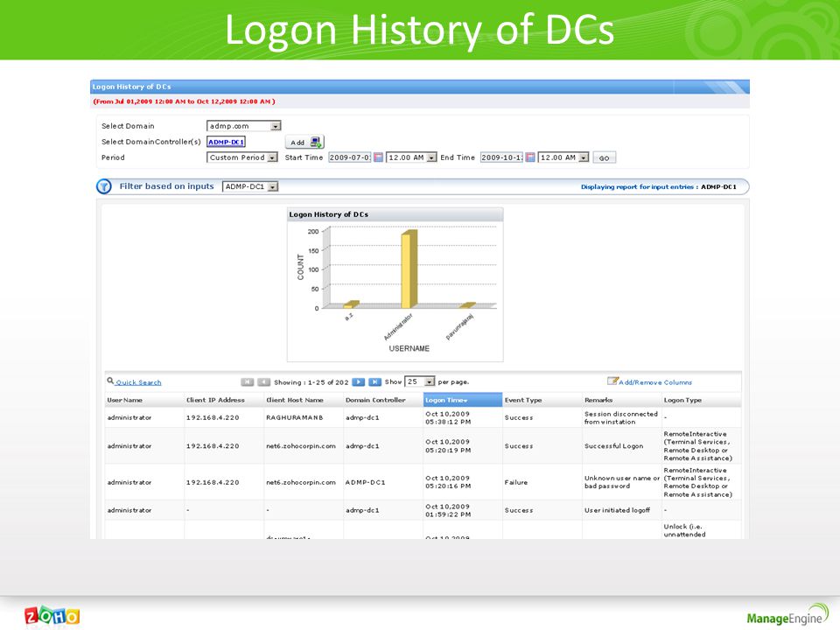Click the Add/Remove Columns link
Screen dimensions: 840x630
click(x=655, y=382)
